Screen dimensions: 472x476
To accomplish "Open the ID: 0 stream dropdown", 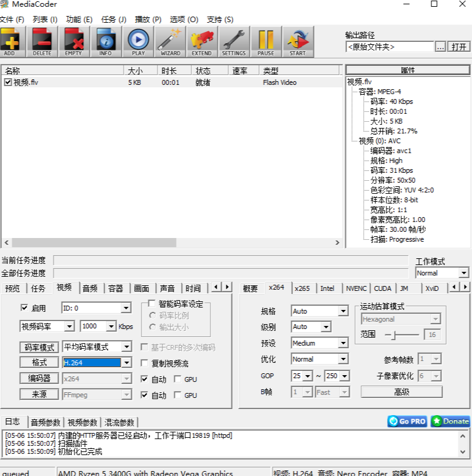I will [x=126, y=308].
